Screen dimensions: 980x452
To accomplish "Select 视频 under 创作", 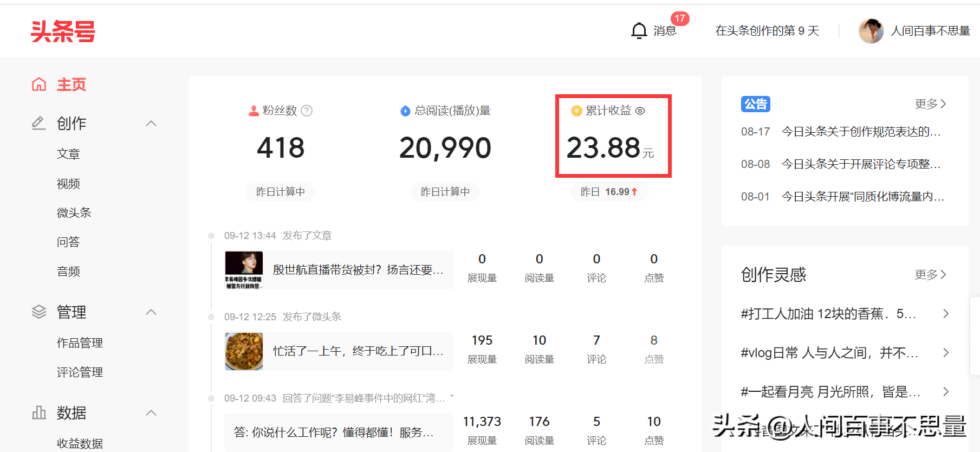I will click(x=68, y=184).
